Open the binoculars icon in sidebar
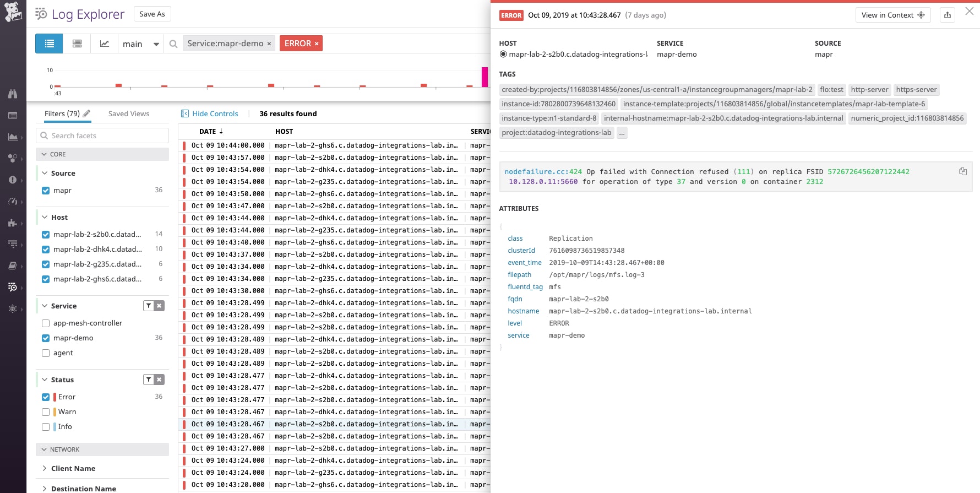This screenshot has width=980, height=493. 13,94
